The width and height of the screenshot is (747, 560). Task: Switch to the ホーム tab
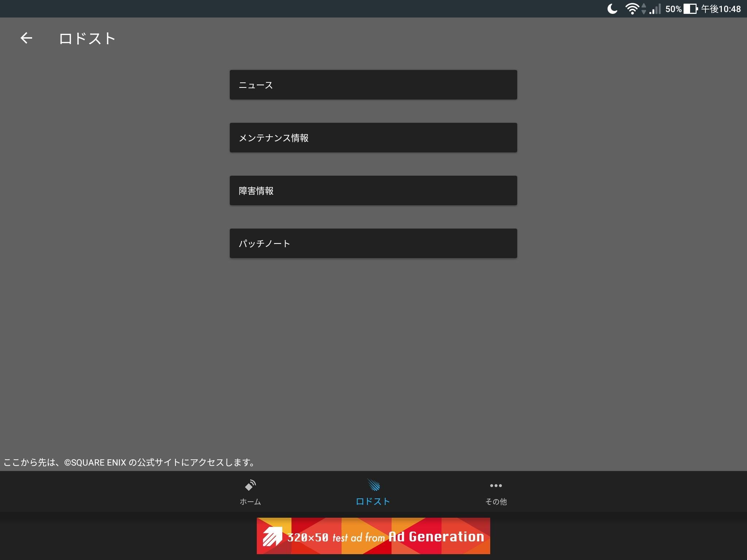point(250,492)
